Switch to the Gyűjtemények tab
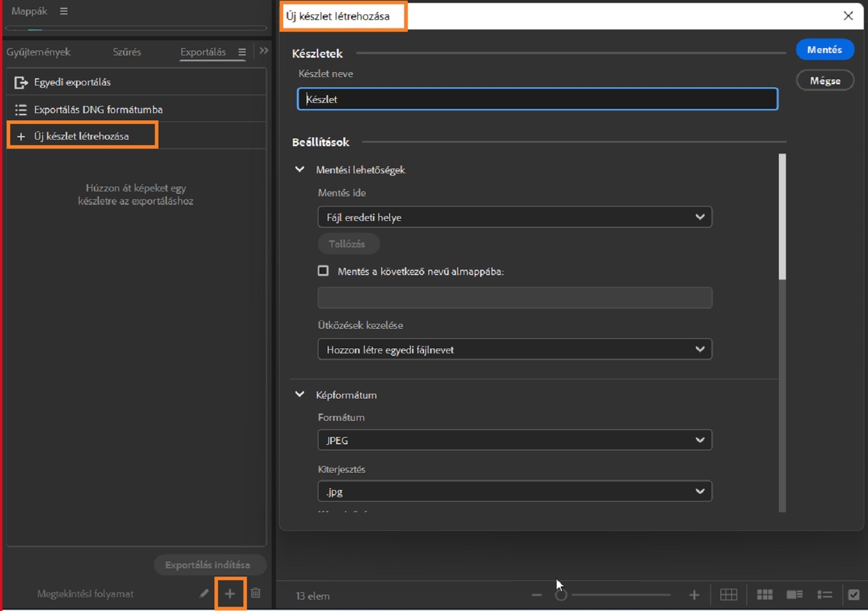This screenshot has height=611, width=868. [39, 52]
